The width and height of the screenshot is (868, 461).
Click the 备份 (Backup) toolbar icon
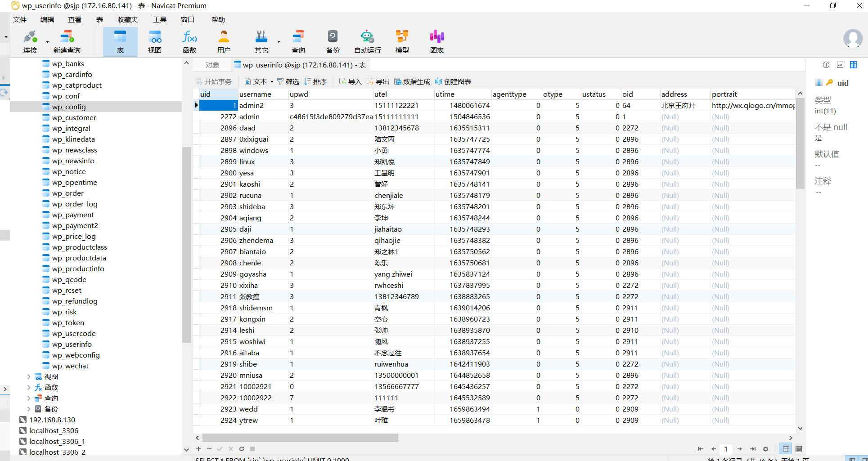[x=333, y=41]
